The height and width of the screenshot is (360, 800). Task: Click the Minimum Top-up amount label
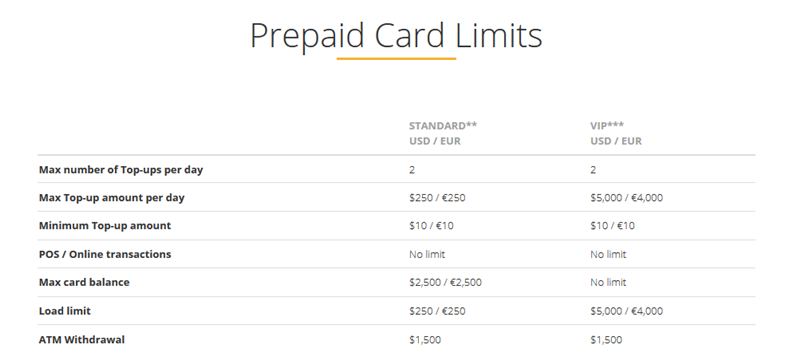(x=105, y=225)
